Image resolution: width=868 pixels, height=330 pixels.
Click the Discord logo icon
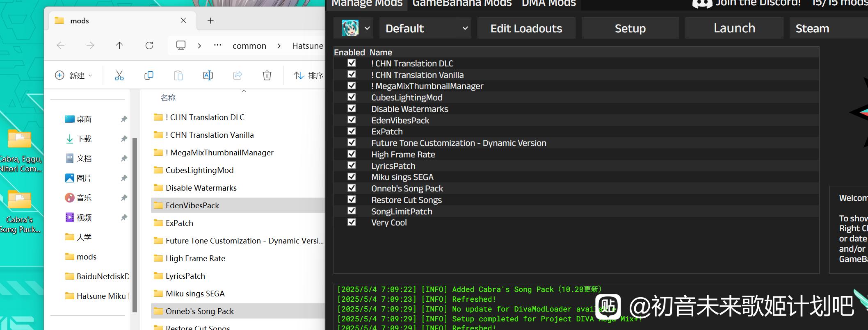[702, 3]
